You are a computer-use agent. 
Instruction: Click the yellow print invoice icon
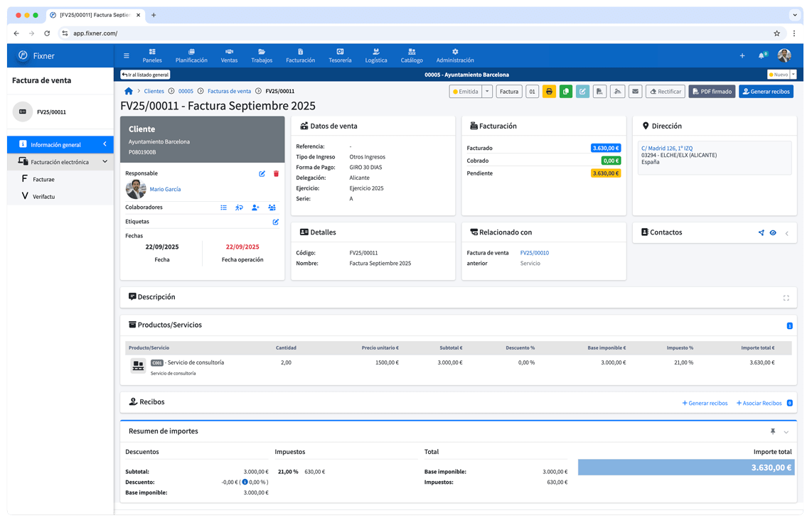549,92
